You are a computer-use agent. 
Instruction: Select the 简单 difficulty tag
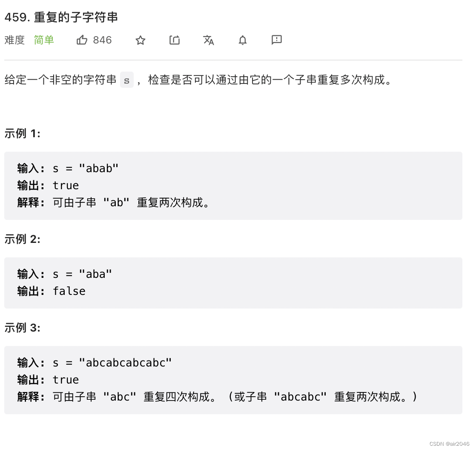tap(44, 40)
